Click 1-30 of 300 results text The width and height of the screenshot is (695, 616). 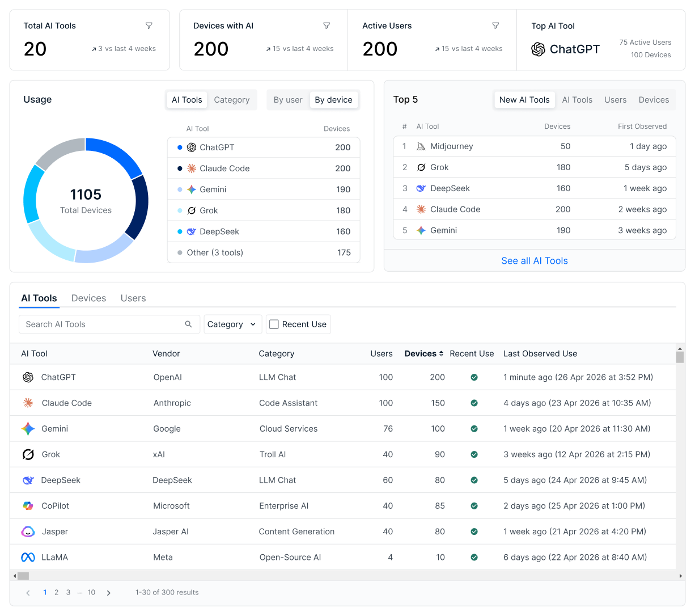click(167, 592)
